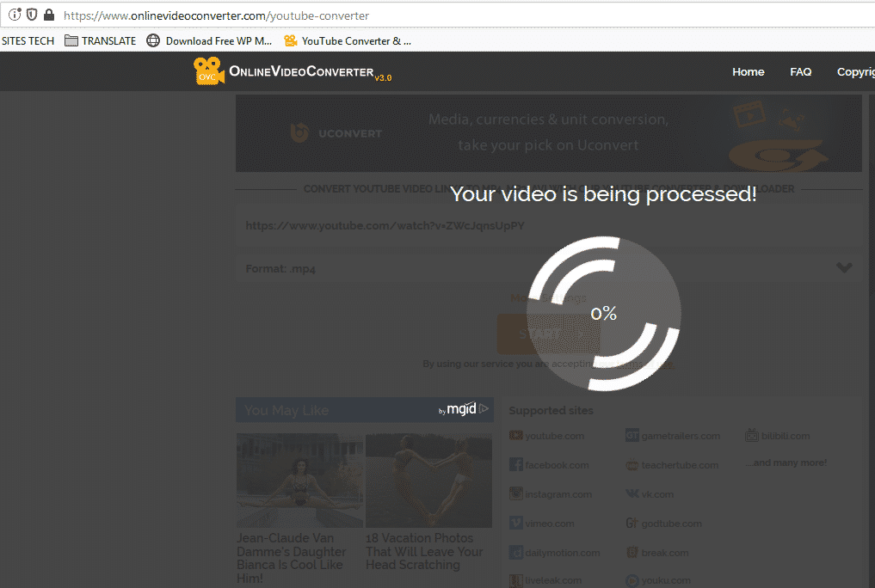Screen dimensions: 875x588
Task: Click the youku.com site icon
Action: (632, 581)
